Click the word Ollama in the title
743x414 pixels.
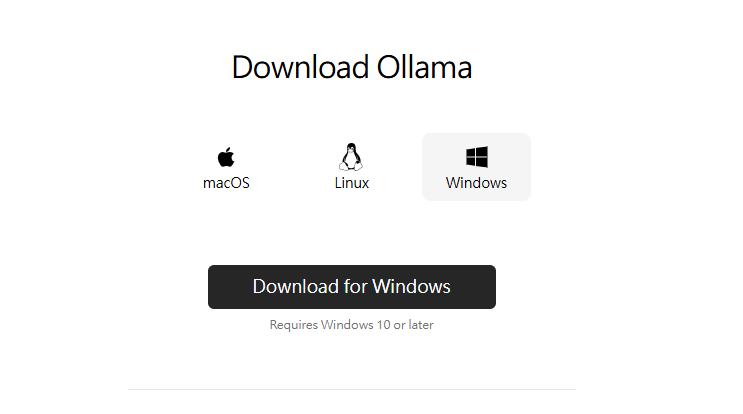(x=425, y=67)
